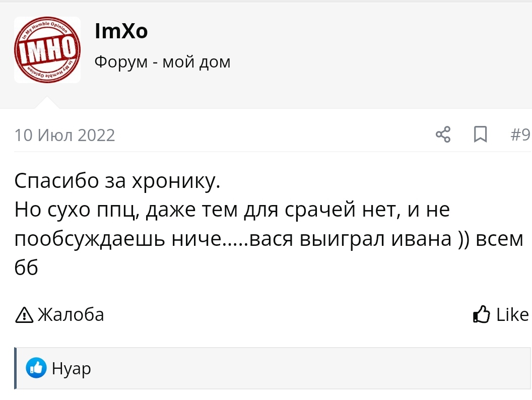Open the profile of user Нуар
This screenshot has height=400, width=532.
click(72, 369)
